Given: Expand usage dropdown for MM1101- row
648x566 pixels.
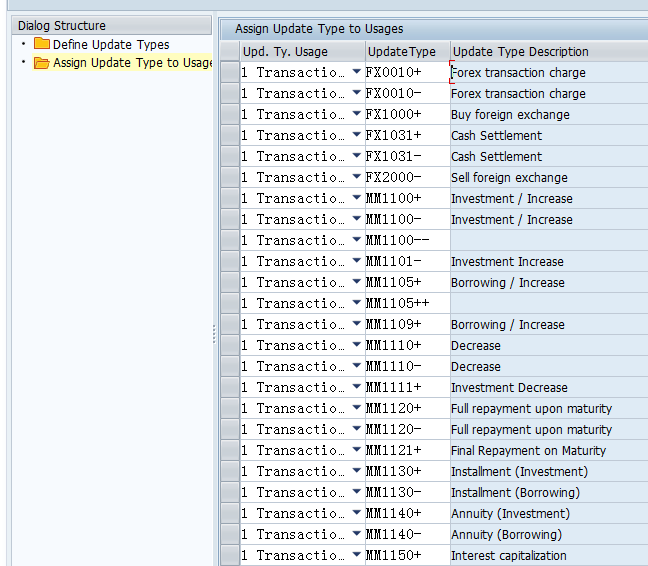Looking at the screenshot, I should 357,262.
